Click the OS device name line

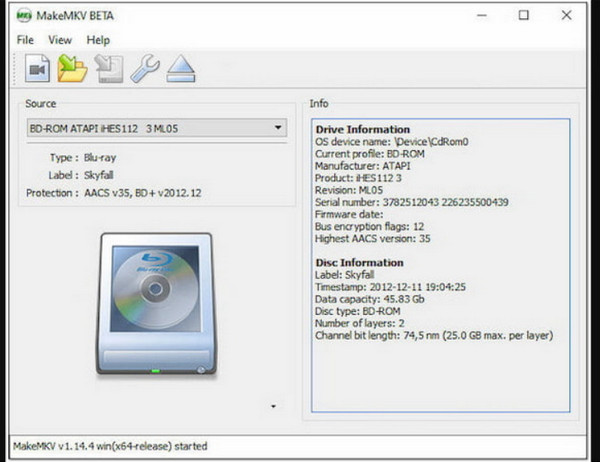(x=391, y=142)
